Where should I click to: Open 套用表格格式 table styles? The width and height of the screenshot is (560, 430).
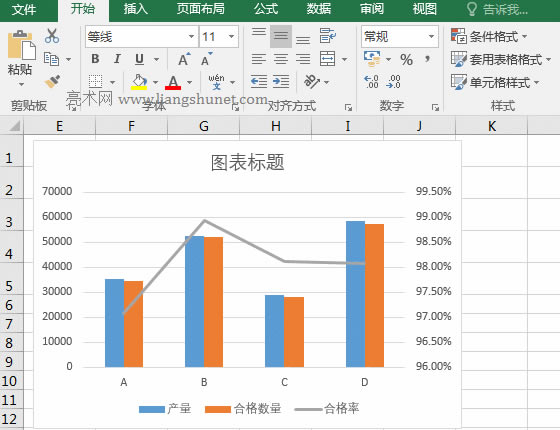pyautogui.click(x=501, y=59)
